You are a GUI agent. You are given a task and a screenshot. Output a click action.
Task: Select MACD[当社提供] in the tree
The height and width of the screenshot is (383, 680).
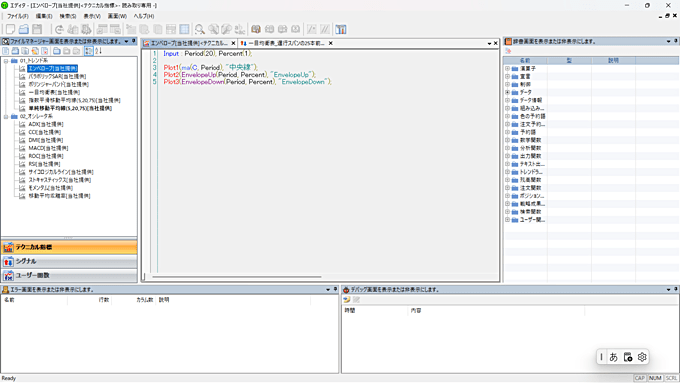pyautogui.click(x=48, y=148)
